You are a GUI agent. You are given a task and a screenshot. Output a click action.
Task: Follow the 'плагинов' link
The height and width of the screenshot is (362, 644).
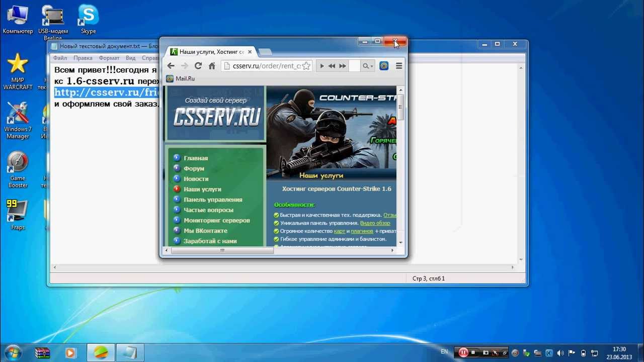(362, 231)
